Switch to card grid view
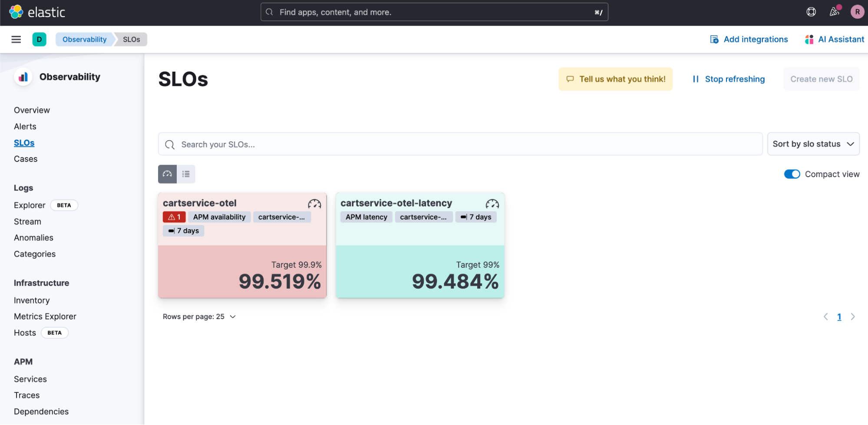Viewport: 868px width, 425px height. [x=167, y=174]
